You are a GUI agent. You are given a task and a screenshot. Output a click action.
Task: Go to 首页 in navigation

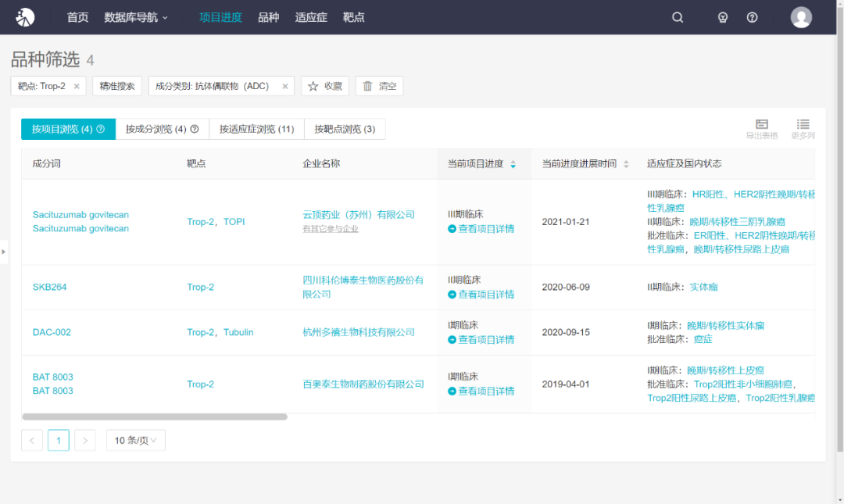(77, 17)
